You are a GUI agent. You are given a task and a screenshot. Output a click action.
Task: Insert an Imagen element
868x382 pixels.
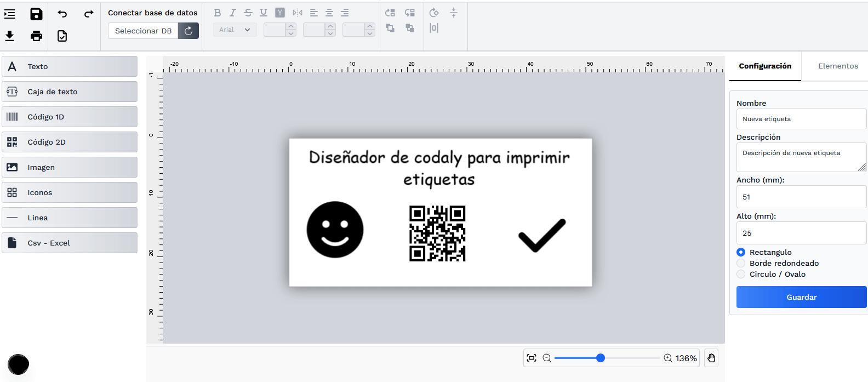70,167
